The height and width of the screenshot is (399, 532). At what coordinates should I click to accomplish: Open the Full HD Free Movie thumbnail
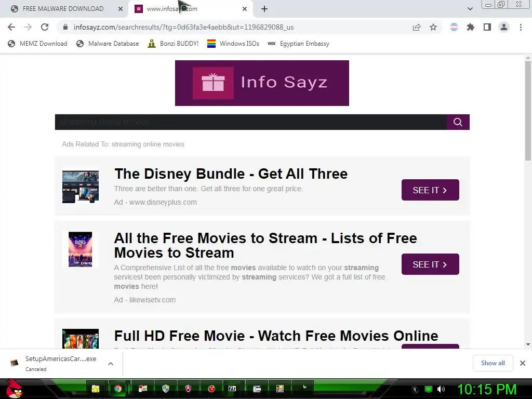click(x=81, y=339)
